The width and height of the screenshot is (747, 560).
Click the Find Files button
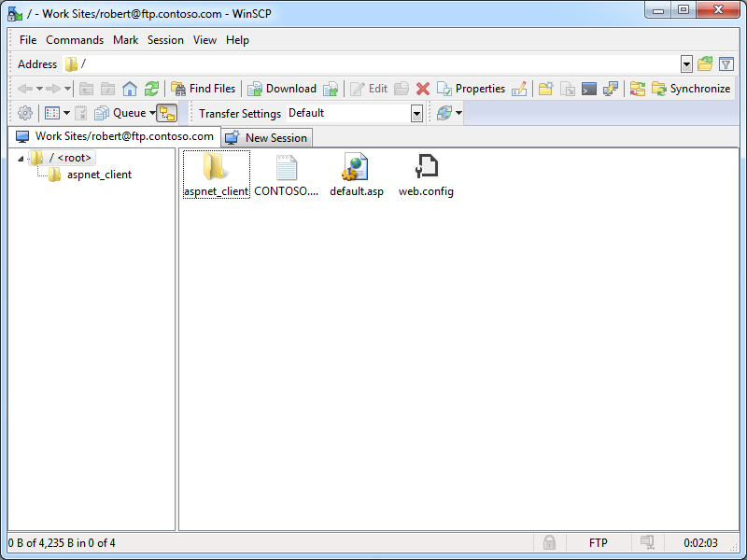coord(203,89)
